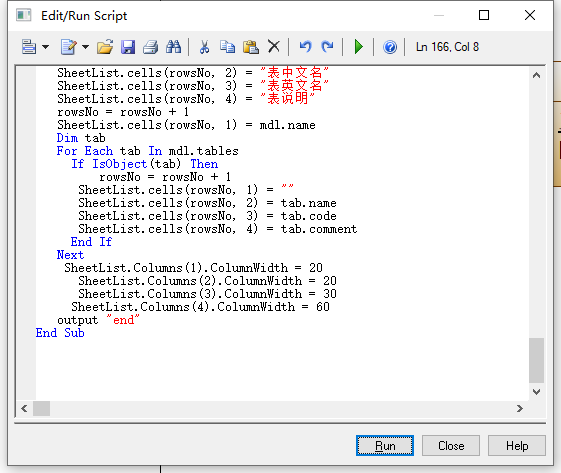This screenshot has height=473, width=561.
Task: Expand the editor menu dropdown arrow
Action: click(45, 47)
